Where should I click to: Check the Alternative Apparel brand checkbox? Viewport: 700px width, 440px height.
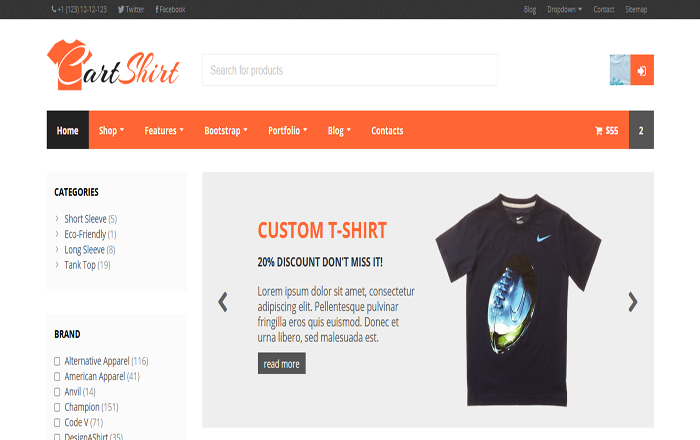click(57, 361)
